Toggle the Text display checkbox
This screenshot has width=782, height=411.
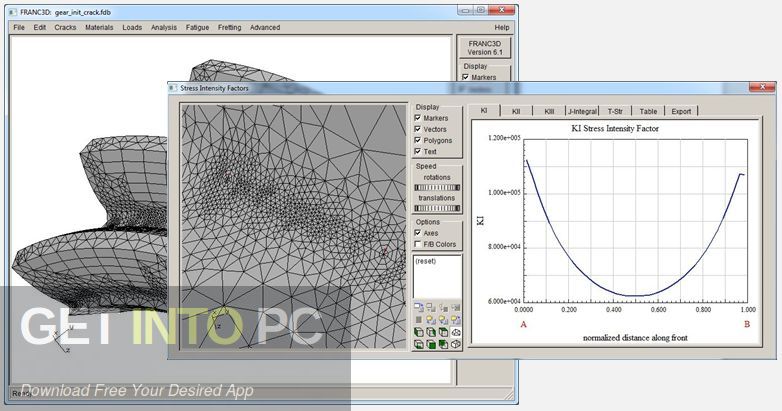pos(417,151)
